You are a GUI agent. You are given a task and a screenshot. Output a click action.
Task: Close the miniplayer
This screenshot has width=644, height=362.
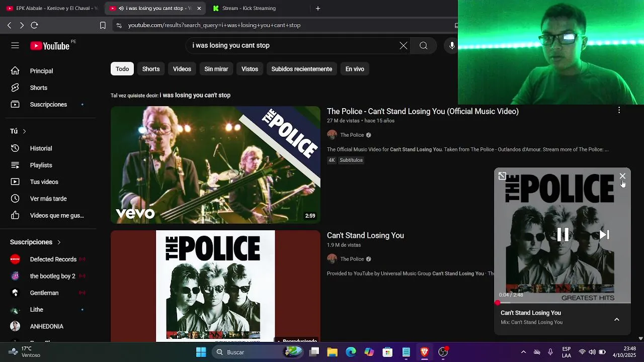click(622, 176)
